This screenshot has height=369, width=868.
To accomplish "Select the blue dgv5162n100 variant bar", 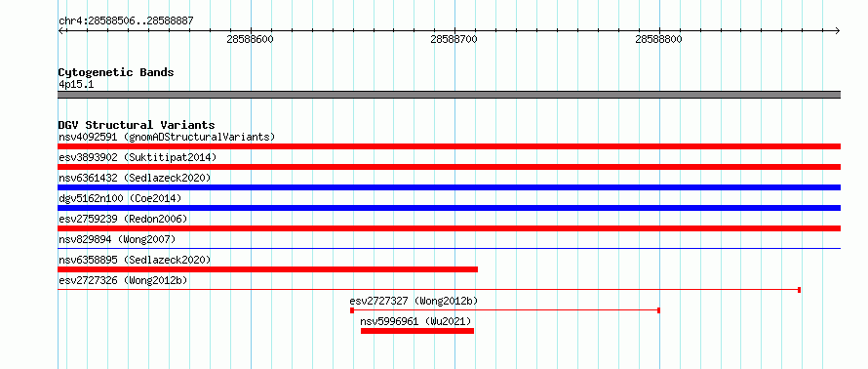I will pos(449,208).
